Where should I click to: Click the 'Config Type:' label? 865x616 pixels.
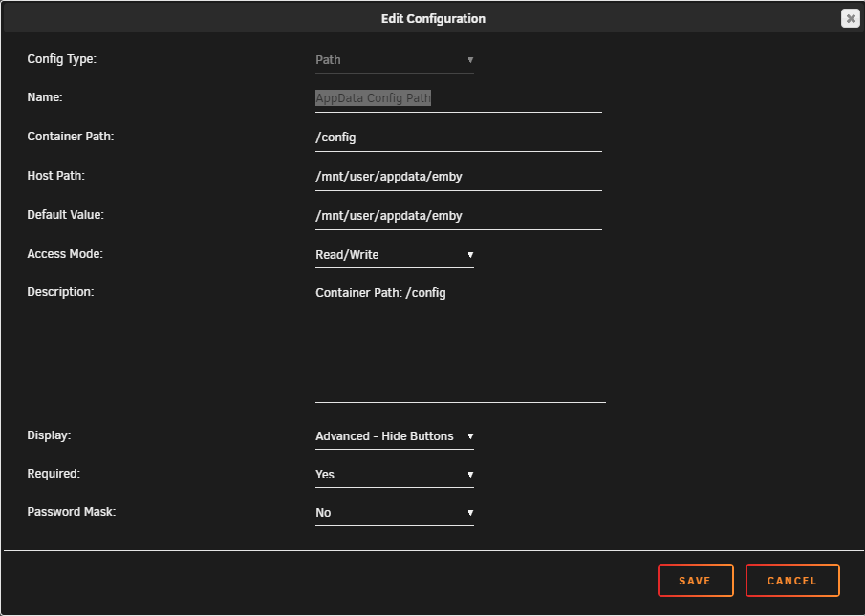coord(62,59)
